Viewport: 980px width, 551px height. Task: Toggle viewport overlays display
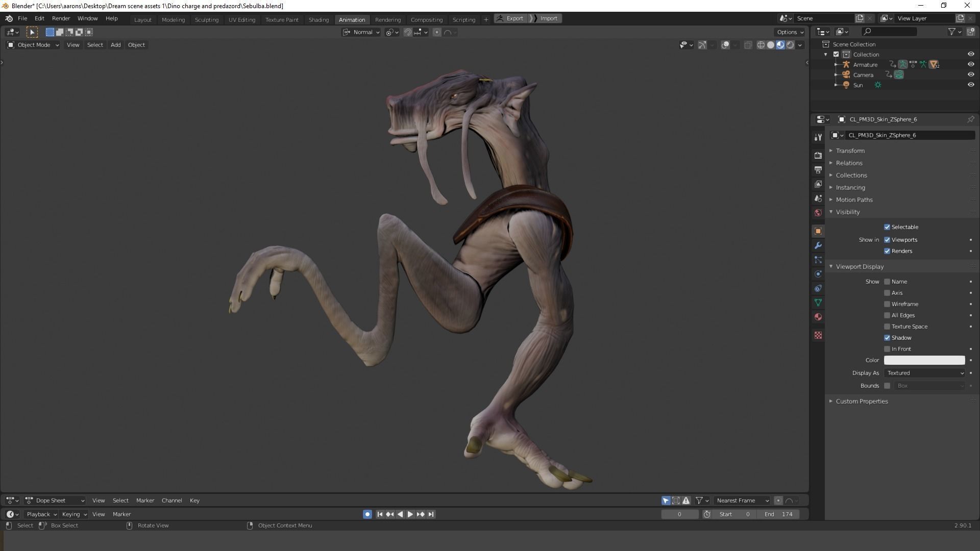[725, 45]
